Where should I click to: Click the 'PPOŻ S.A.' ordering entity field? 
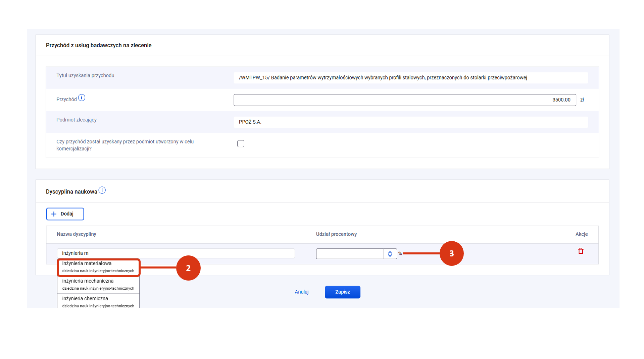click(410, 122)
